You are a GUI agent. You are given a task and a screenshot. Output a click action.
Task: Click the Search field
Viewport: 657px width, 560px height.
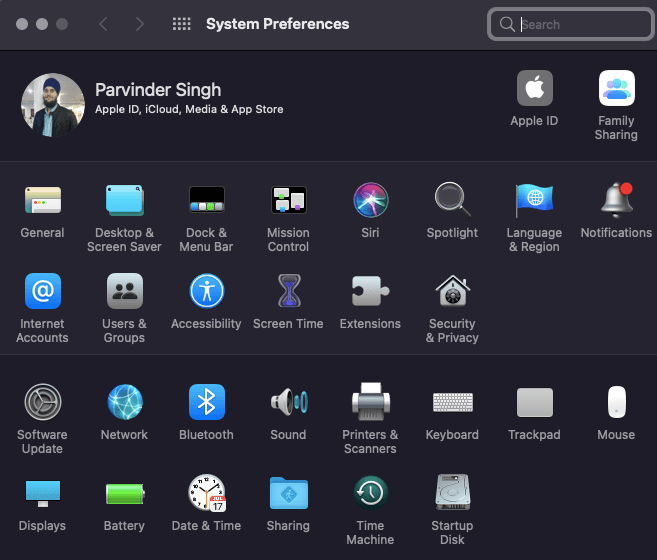click(x=571, y=24)
